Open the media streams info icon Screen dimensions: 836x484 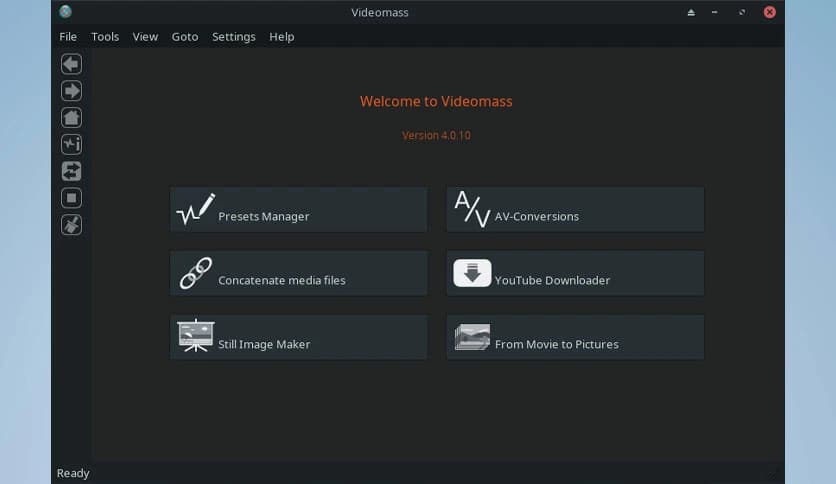point(71,144)
